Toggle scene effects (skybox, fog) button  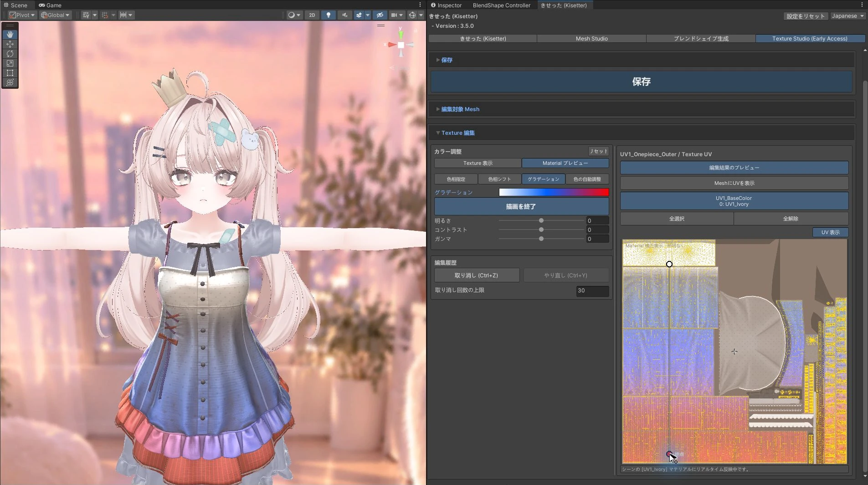point(359,15)
